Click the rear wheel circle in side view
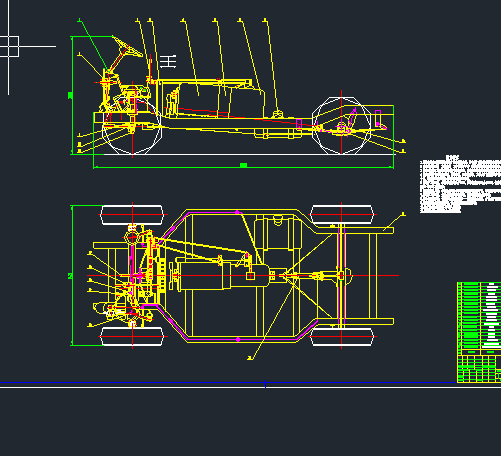Screen dimensions: 501x456 (341, 125)
